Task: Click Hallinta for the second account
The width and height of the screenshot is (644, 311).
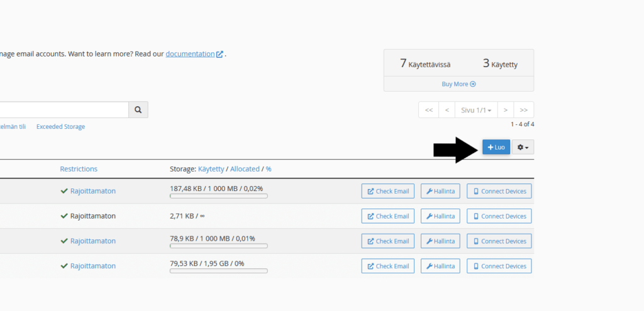Action: pos(440,216)
